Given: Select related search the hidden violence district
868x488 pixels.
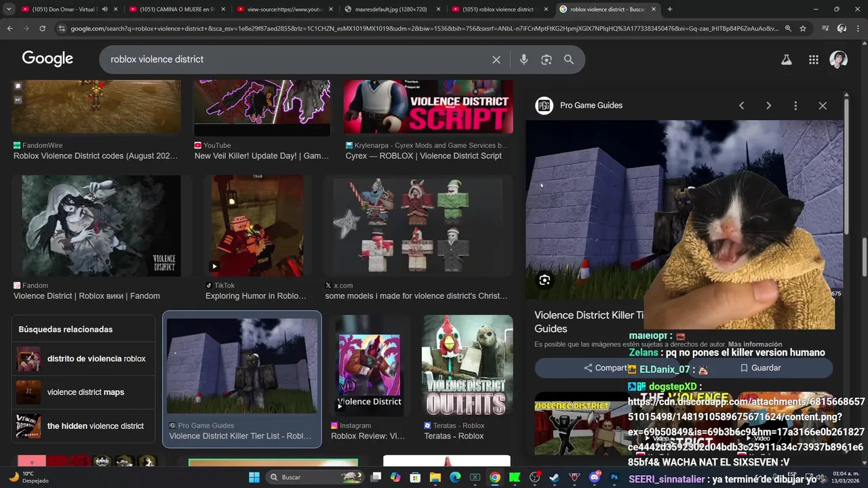Looking at the screenshot, I should pos(83,426).
